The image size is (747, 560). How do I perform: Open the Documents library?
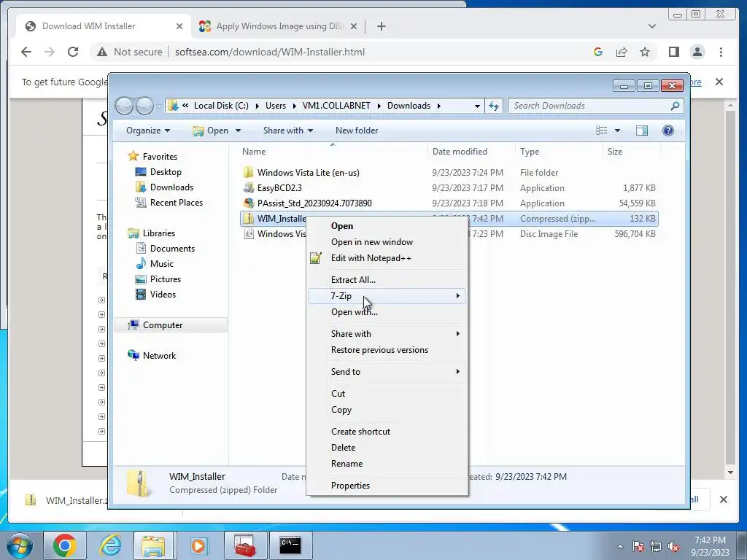(172, 249)
